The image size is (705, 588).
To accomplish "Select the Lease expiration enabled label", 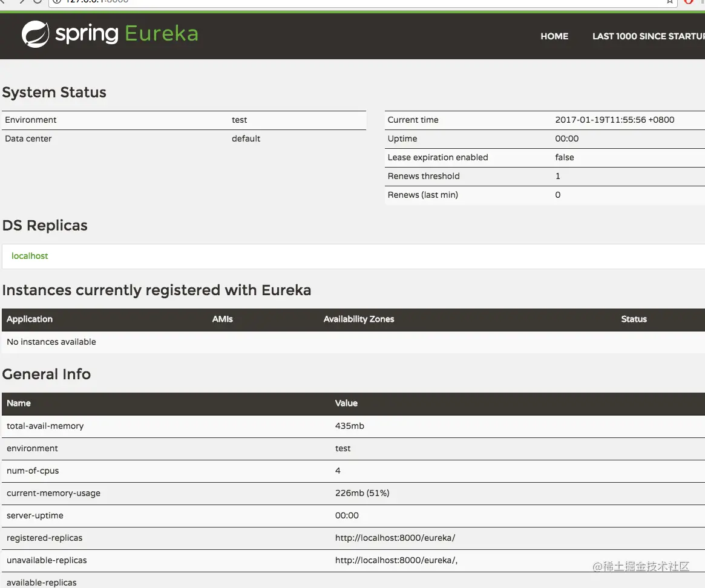I will click(x=438, y=158).
